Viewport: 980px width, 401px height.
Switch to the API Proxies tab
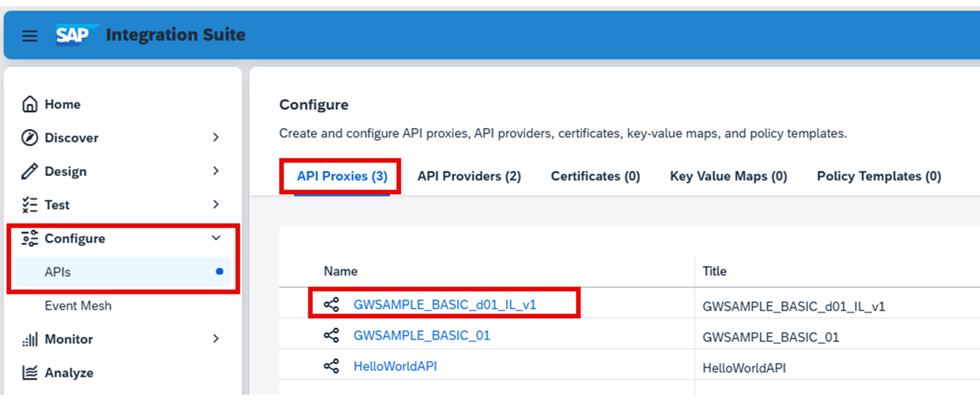[342, 177]
